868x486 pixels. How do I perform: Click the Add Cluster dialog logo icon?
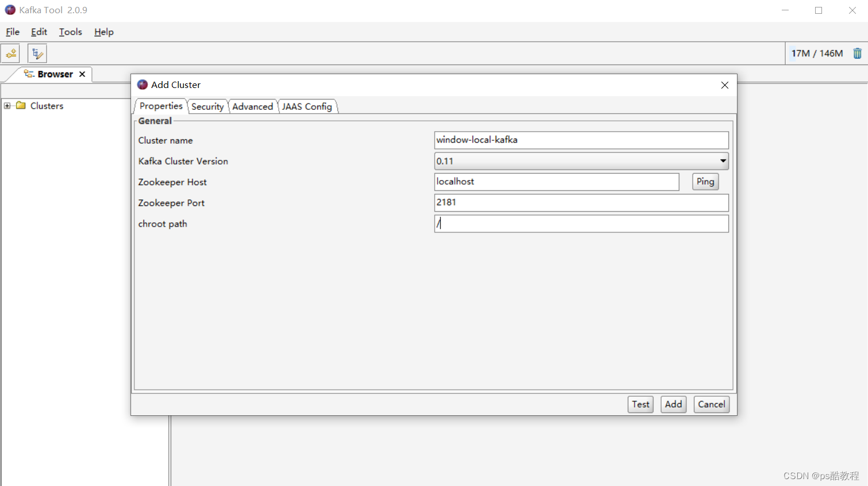[143, 85]
